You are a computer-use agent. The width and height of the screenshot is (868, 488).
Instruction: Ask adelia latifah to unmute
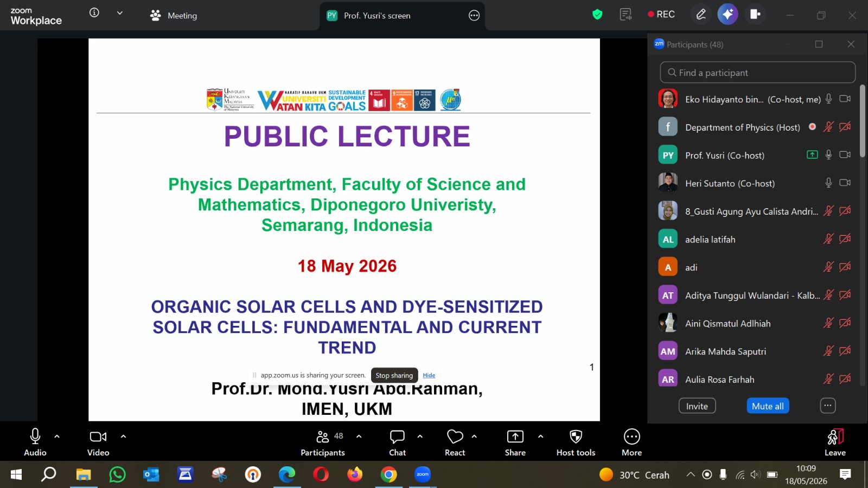click(x=828, y=239)
